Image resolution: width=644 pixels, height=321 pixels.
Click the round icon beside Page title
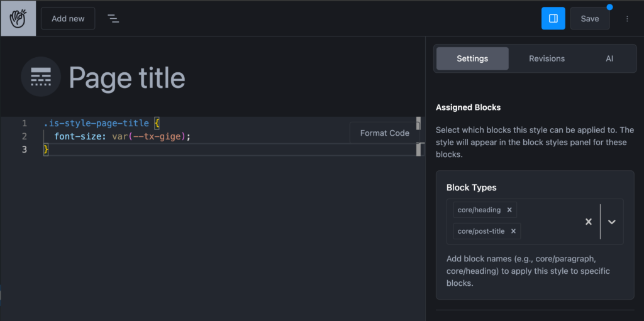[41, 77]
